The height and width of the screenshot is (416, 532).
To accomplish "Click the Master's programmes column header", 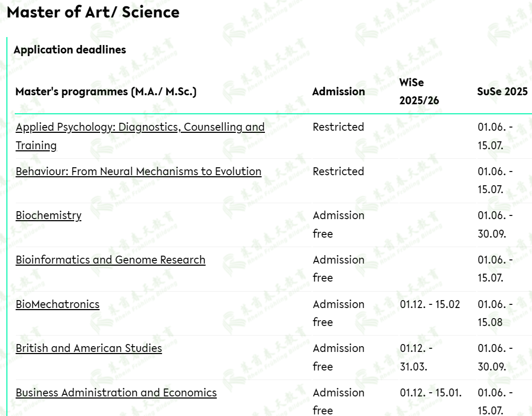I will (106, 92).
